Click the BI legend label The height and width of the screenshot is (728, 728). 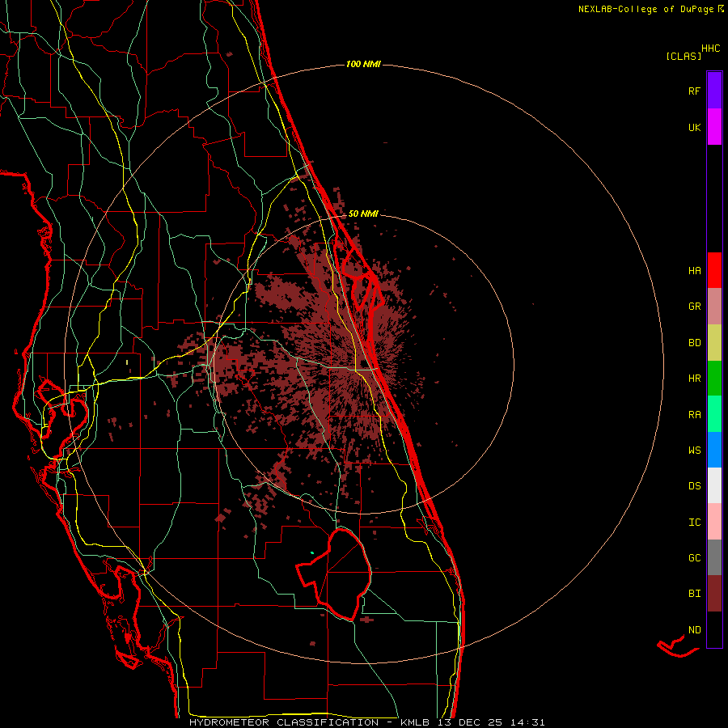coord(694,594)
